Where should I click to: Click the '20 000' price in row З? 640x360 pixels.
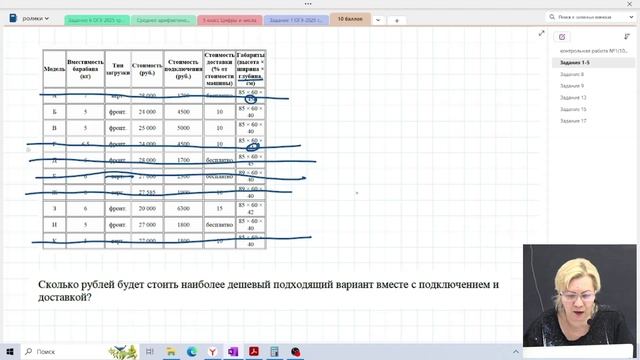(x=147, y=208)
